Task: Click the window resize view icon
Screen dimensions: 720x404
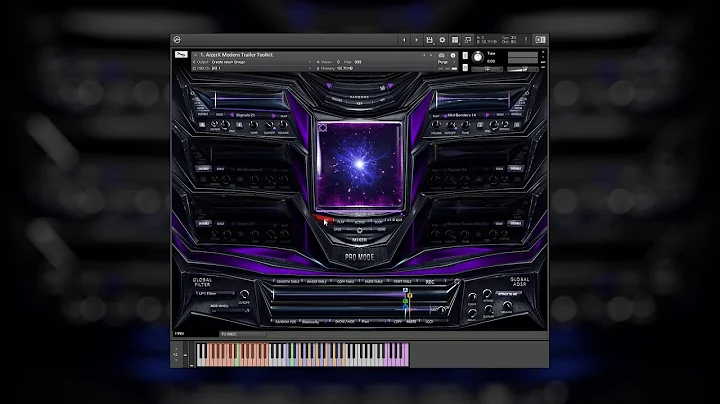Action: click(x=468, y=40)
